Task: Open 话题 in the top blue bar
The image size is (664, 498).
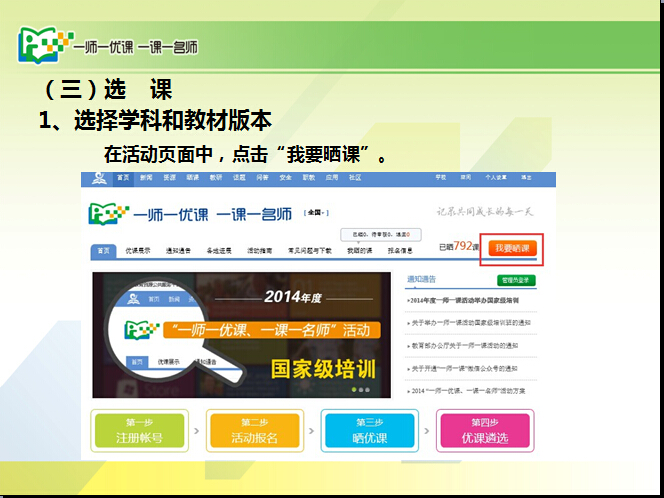Action: 239,178
